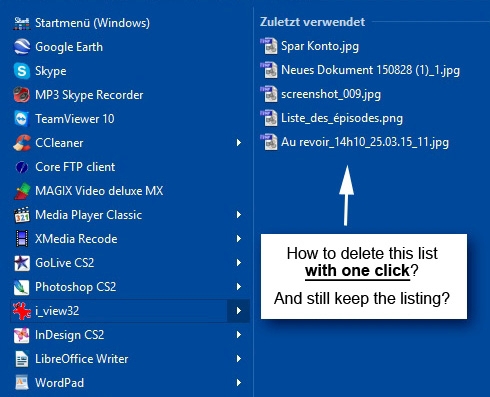This screenshot has width=490, height=397.
Task: Click the GoLive CS2 star icon
Action: coord(22,263)
